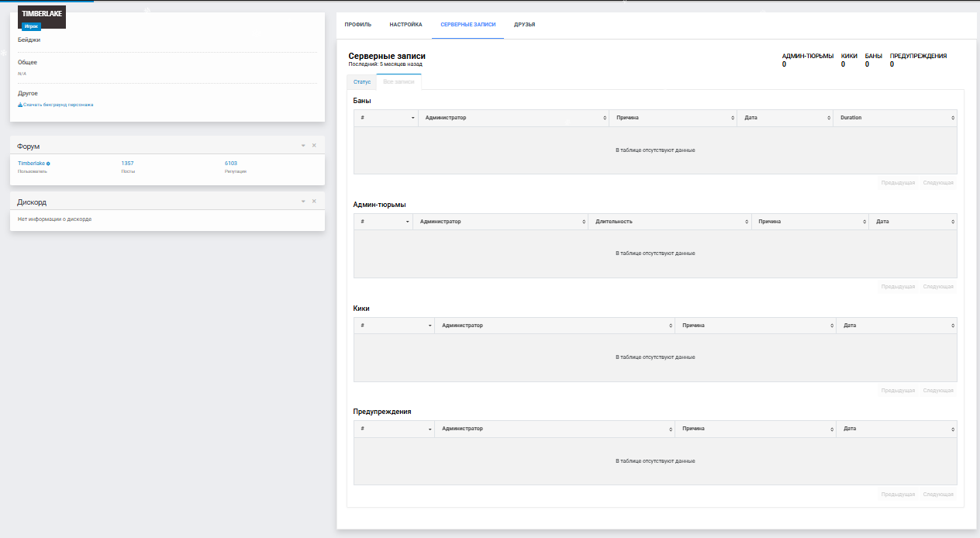The width and height of the screenshot is (980, 538).
Task: Switch to the Профиль tab
Action: [x=358, y=25]
